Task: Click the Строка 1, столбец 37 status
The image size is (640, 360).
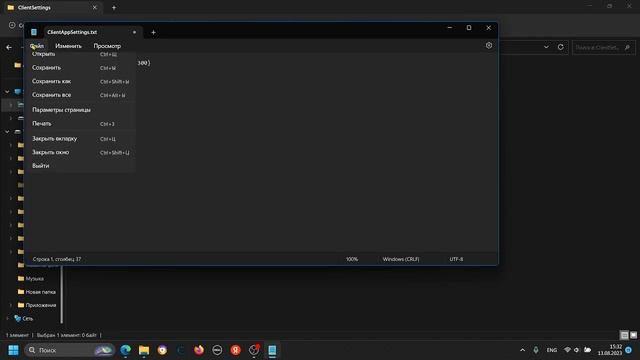Action: click(57, 259)
